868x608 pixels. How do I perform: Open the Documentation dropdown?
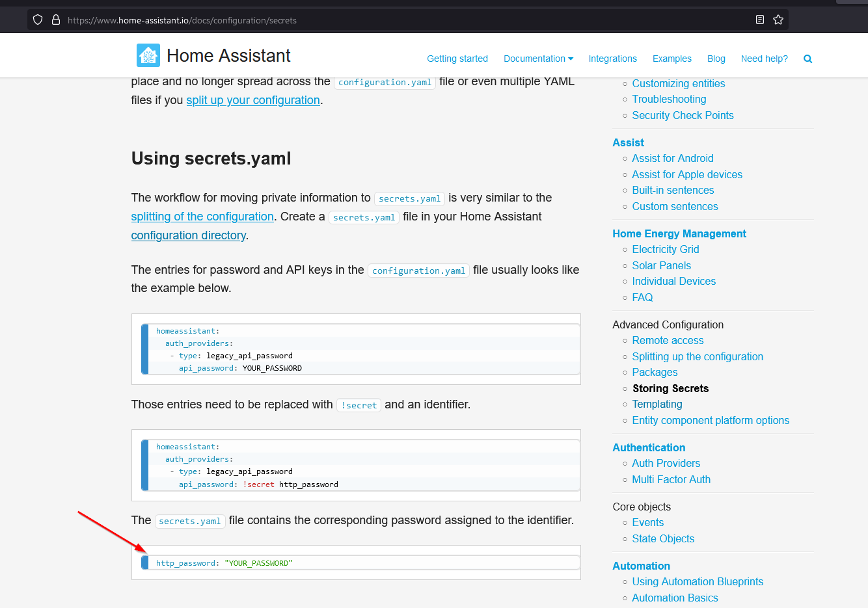click(x=538, y=59)
